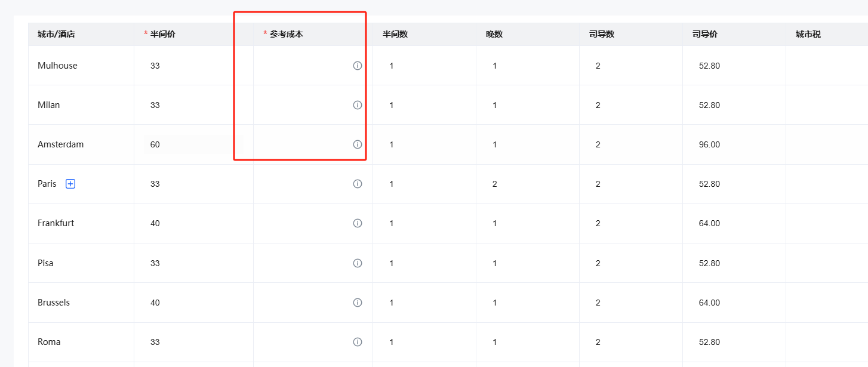The height and width of the screenshot is (367, 868).
Task: Select the 晚数 value for Paris
Action: 495,184
